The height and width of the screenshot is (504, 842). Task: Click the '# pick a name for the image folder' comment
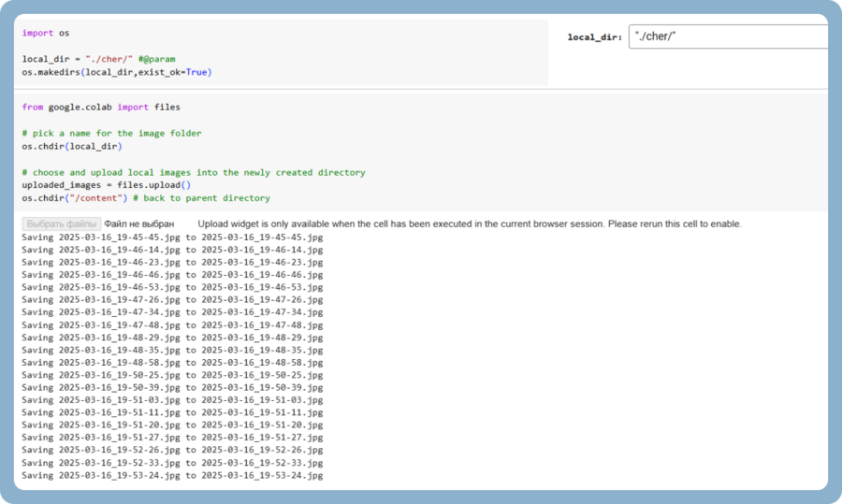tap(111, 134)
